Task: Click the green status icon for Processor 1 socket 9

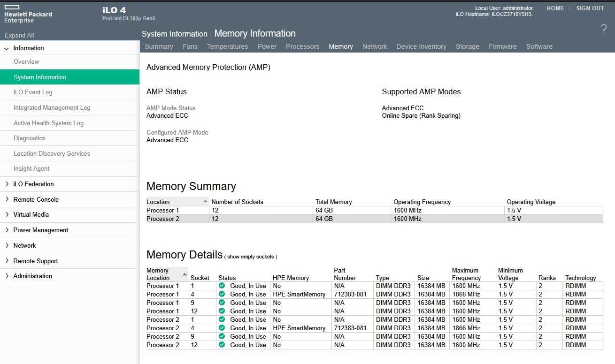Action: click(x=222, y=303)
